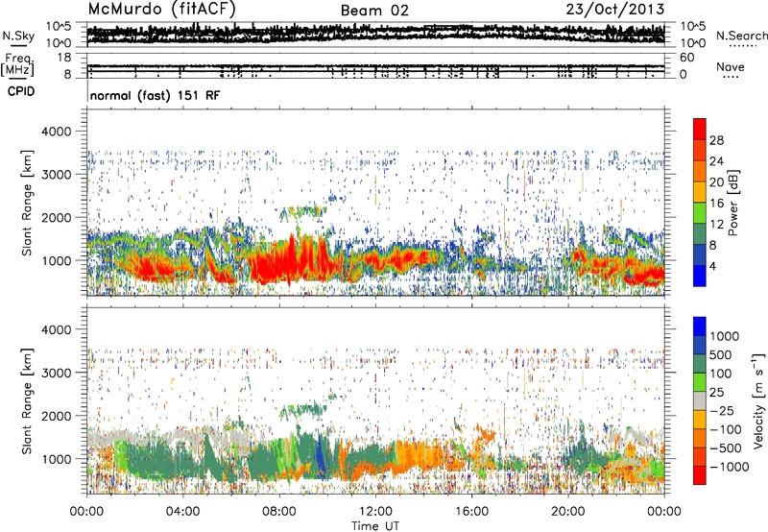Click the blue velocity patch near 09:45 UT
The width and height of the screenshot is (768, 532).
[x=321, y=455]
